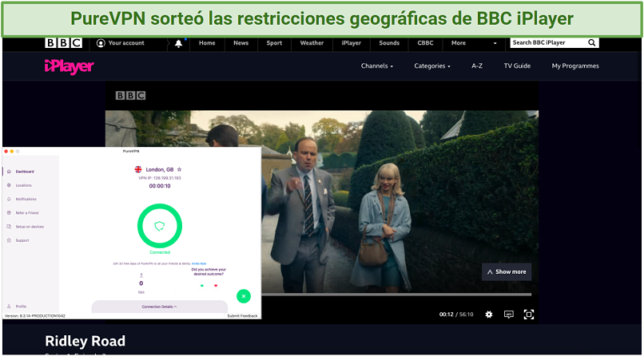Image resolution: width=644 pixels, height=356 pixels.
Task: Click the Ridley Road title
Action: tap(85, 341)
